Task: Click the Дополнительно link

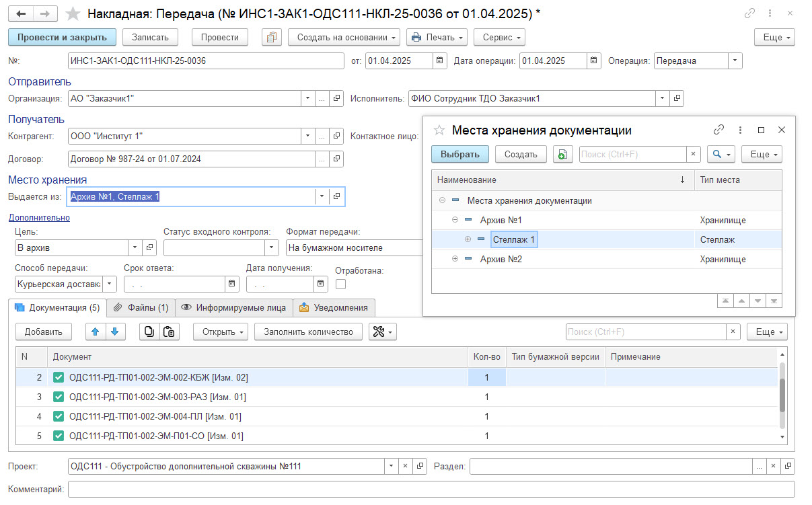Action: [x=39, y=217]
